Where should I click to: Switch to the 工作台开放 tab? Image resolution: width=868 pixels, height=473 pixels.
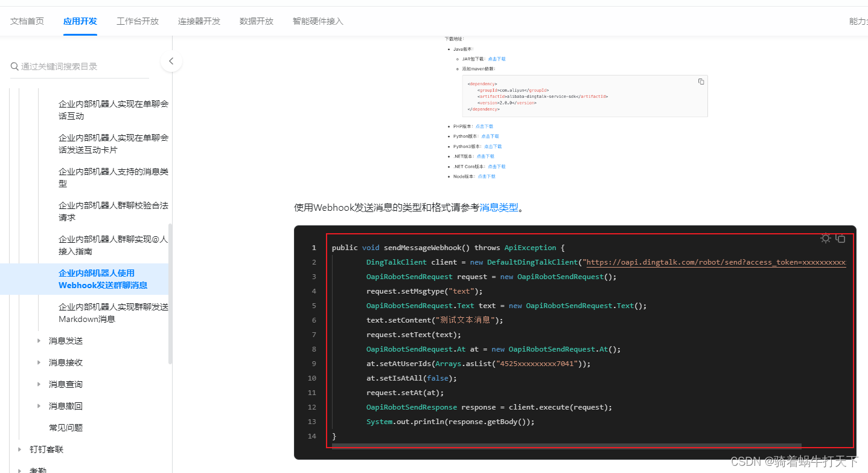[x=137, y=21]
